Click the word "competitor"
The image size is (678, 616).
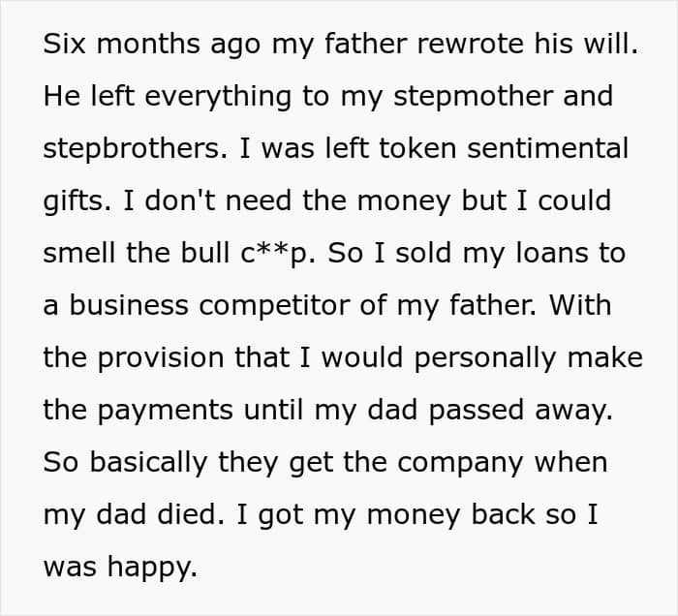click(283, 306)
